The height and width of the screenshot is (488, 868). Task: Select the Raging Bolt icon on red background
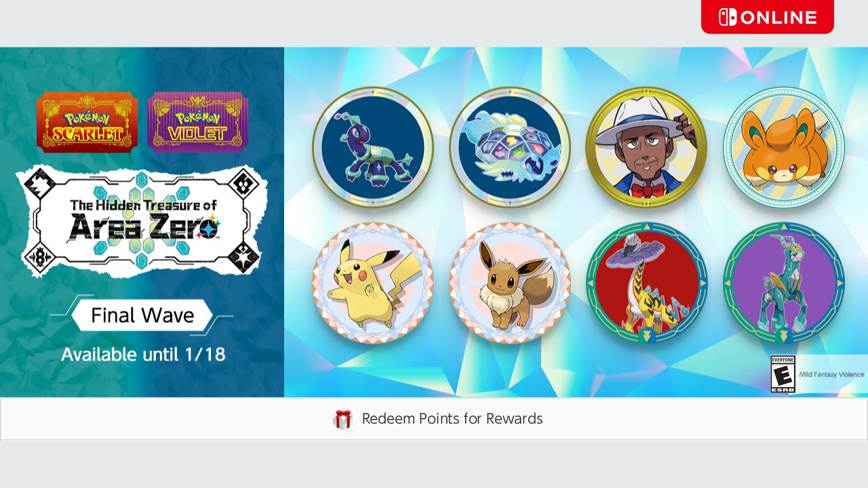(x=646, y=283)
